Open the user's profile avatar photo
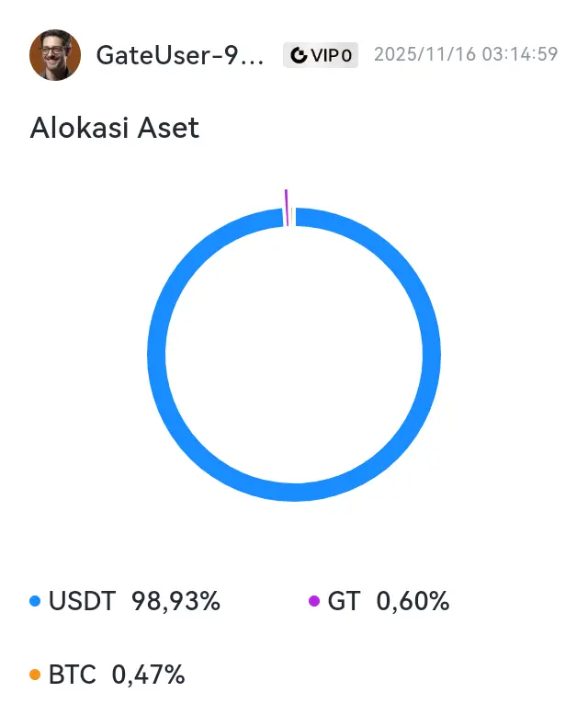This screenshot has width=588, height=726. click(x=55, y=55)
